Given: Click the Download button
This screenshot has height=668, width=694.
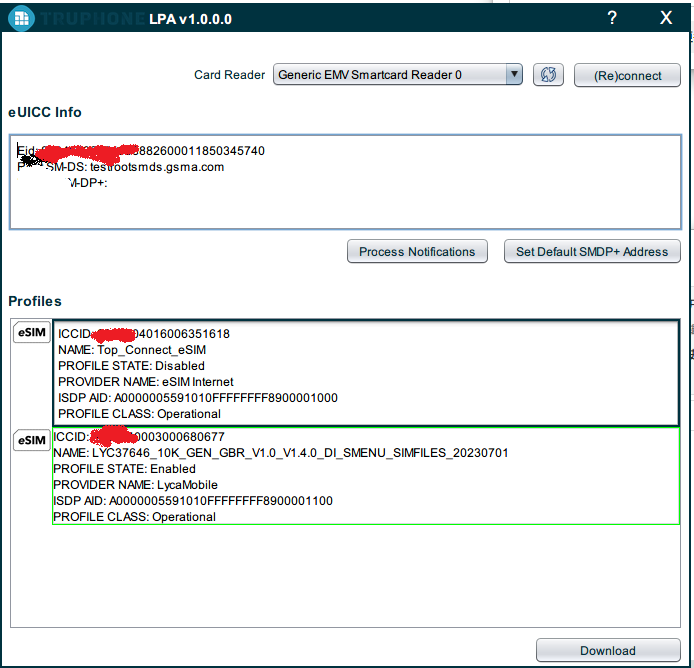Looking at the screenshot, I should point(608,650).
